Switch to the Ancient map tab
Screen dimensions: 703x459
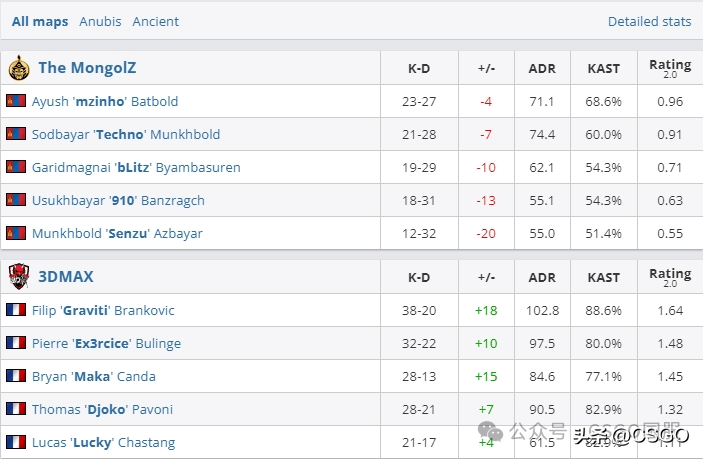tap(155, 21)
